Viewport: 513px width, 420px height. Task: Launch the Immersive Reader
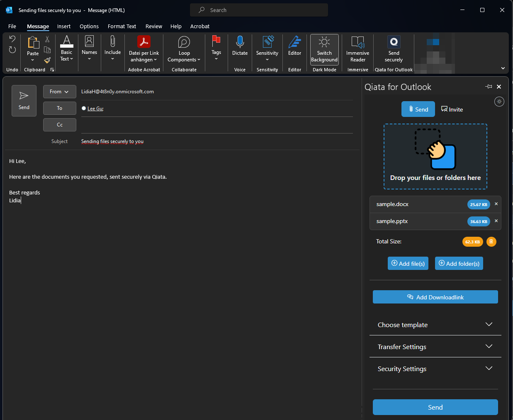tap(357, 49)
